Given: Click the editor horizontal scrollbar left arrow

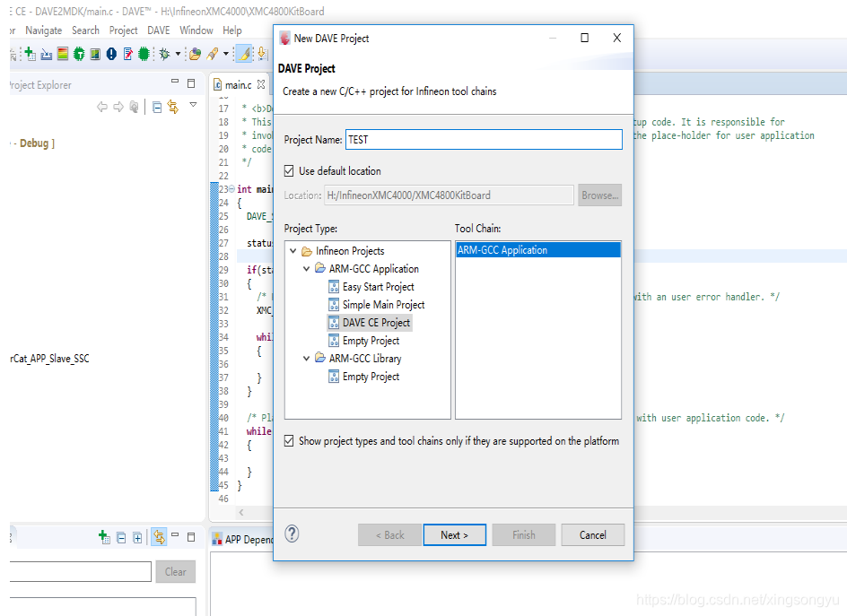Looking at the screenshot, I should 241,512.
